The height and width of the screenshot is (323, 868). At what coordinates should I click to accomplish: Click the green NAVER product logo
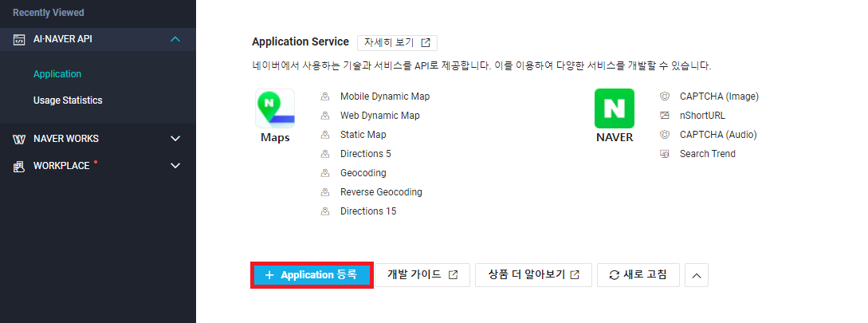614,108
